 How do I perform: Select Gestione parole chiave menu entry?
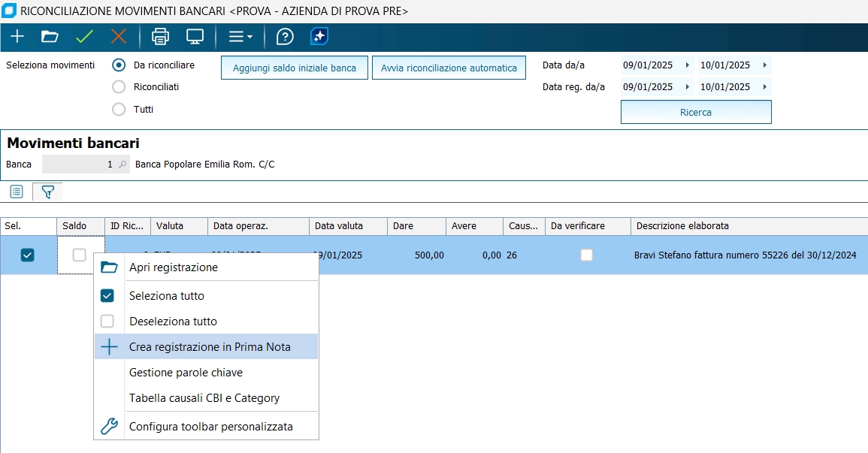[186, 373]
